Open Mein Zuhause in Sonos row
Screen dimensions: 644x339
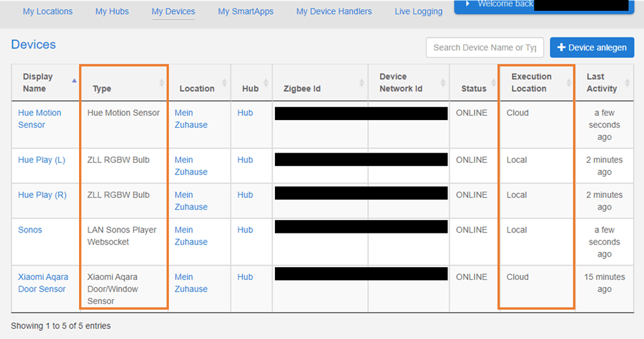191,236
